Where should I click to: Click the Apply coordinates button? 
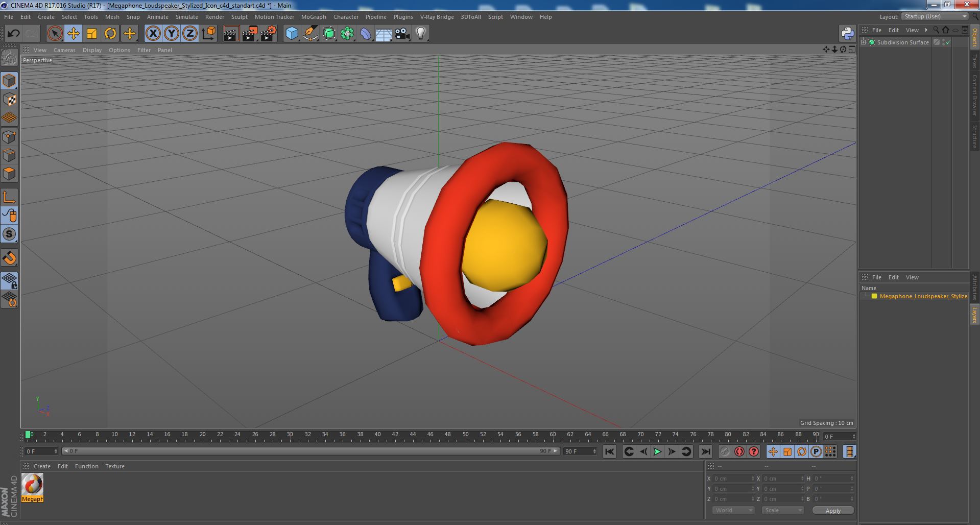[x=833, y=511]
